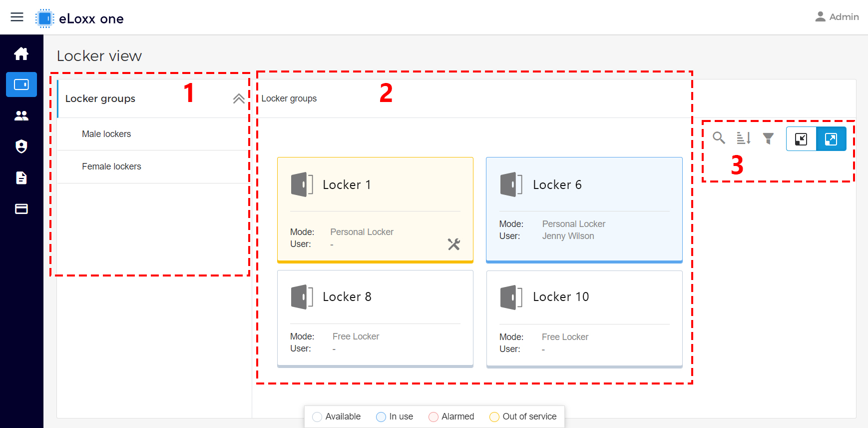
Task: Click the eLoxx one chip logo
Action: click(x=44, y=18)
